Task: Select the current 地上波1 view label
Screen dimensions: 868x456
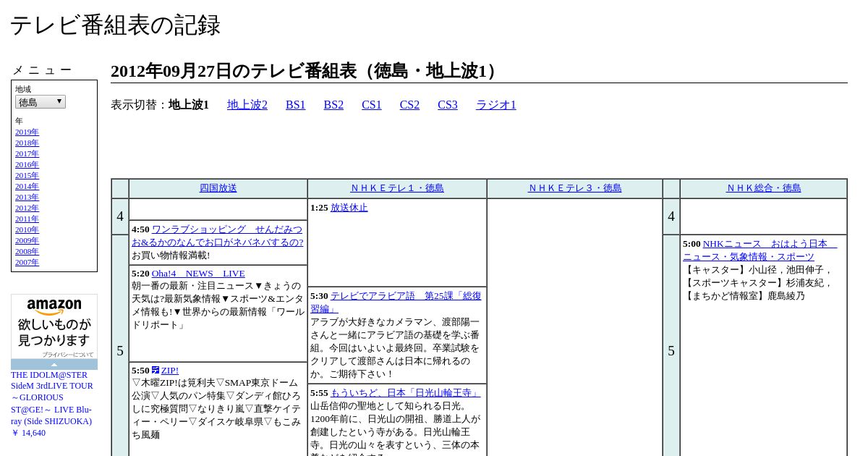Action: (189, 105)
